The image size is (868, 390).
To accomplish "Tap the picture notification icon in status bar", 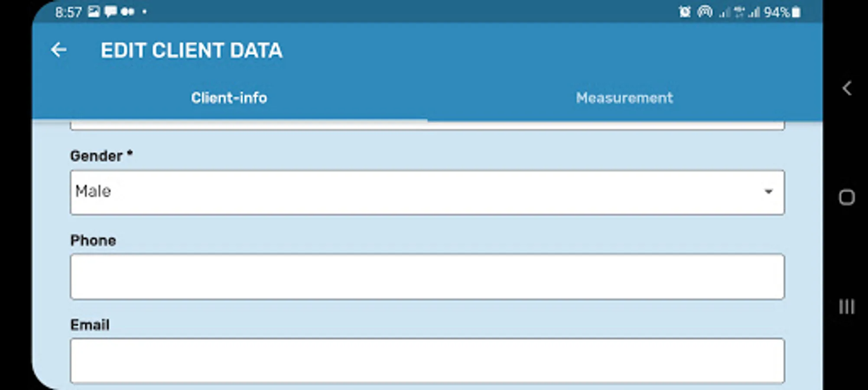I will (x=94, y=12).
